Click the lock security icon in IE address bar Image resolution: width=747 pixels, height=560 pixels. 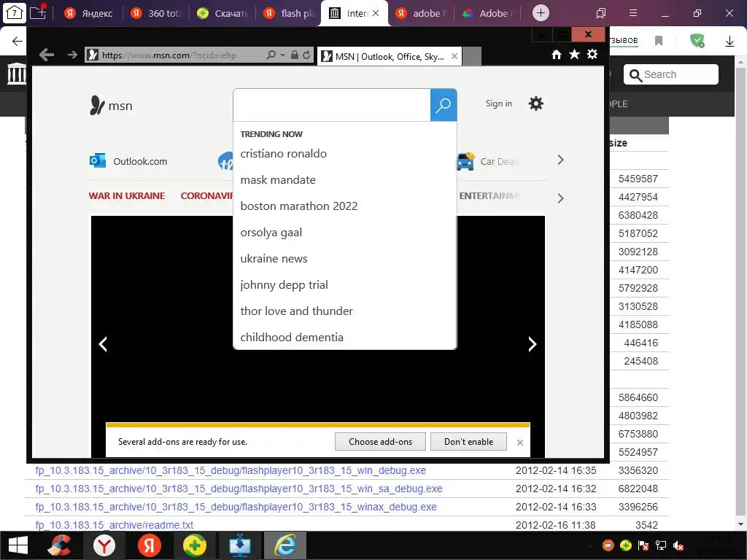tap(295, 55)
